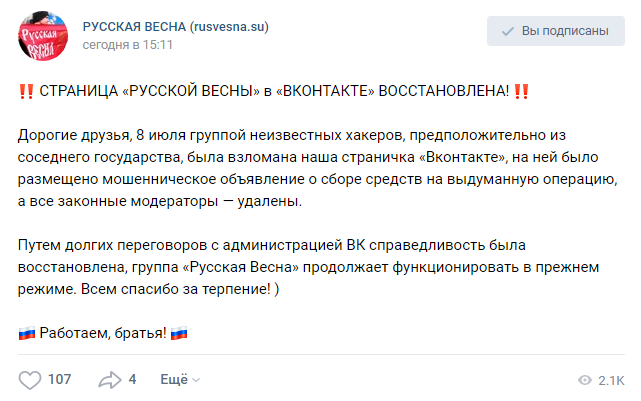
Task: Click the left red exclamation emoji in the headline
Action: (26, 92)
